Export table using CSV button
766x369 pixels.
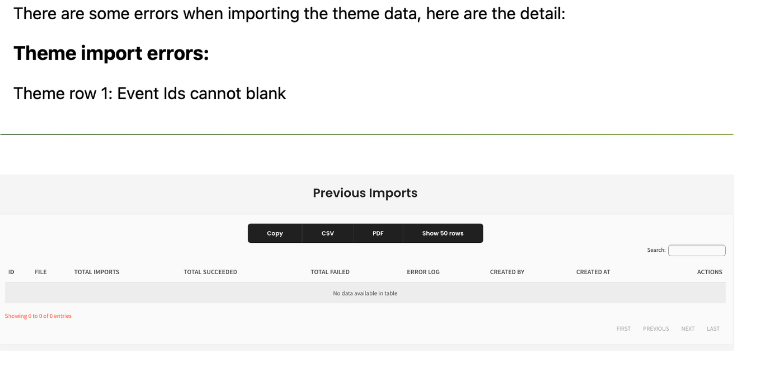pyautogui.click(x=327, y=233)
